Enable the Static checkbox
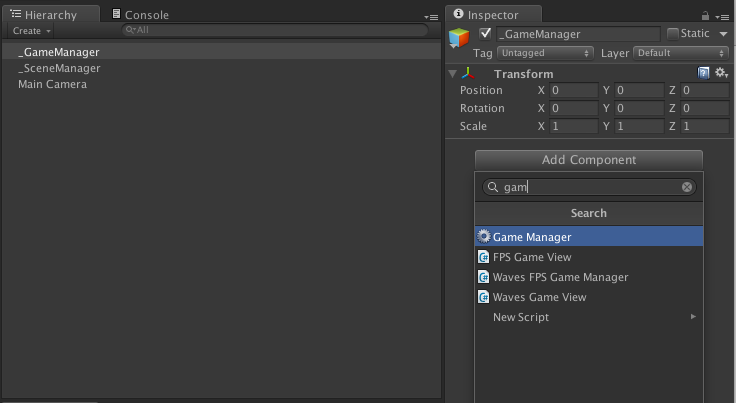 pos(673,34)
